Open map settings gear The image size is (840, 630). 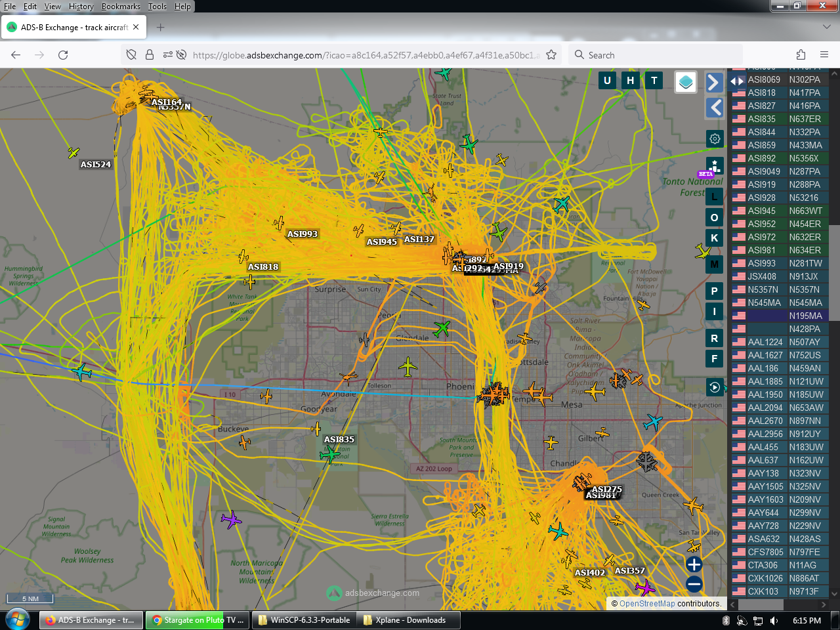tap(715, 138)
